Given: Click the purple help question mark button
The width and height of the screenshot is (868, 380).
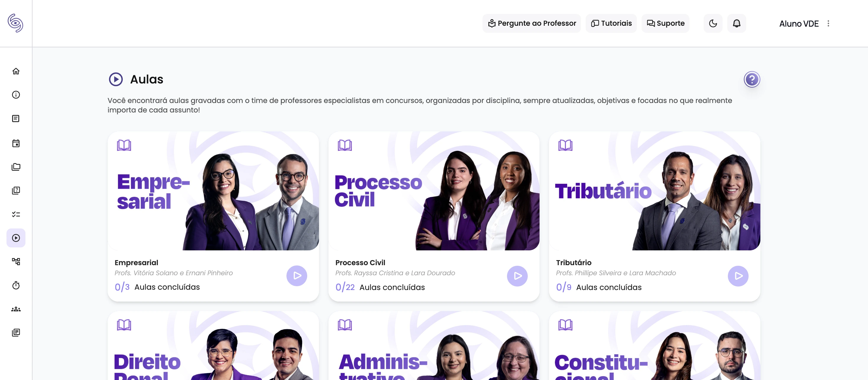Looking at the screenshot, I should pyautogui.click(x=752, y=79).
